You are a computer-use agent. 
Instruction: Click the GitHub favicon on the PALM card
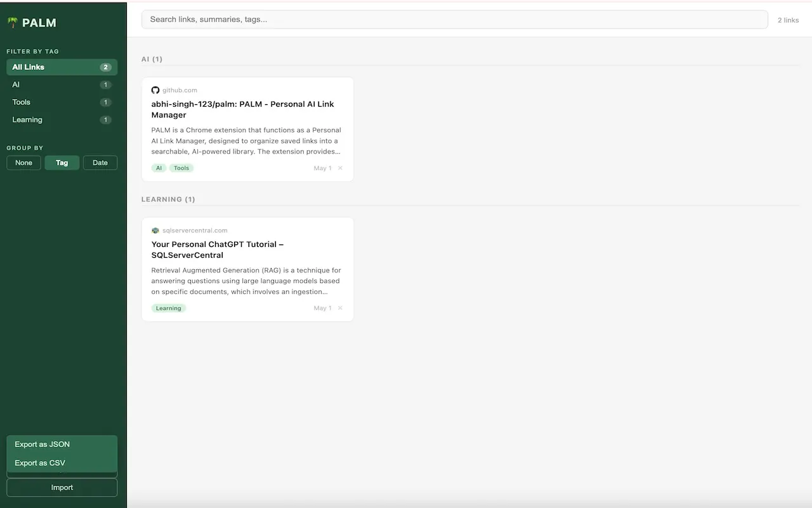coord(155,90)
